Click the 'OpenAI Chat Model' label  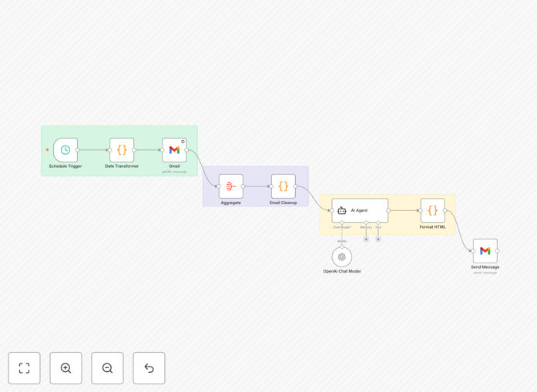[342, 271]
